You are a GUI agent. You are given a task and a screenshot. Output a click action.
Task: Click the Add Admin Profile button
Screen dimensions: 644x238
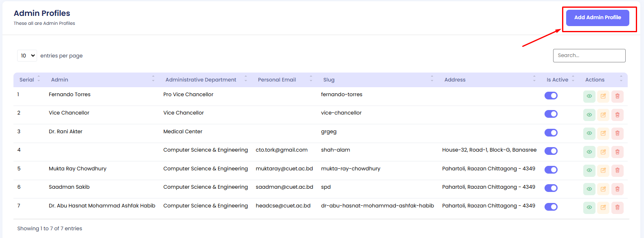coord(598,18)
